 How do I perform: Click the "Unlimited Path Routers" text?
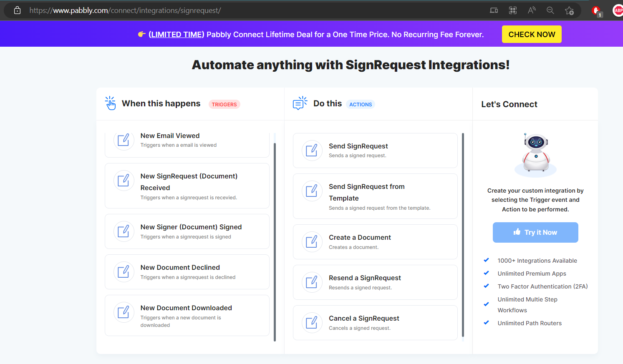click(x=530, y=323)
